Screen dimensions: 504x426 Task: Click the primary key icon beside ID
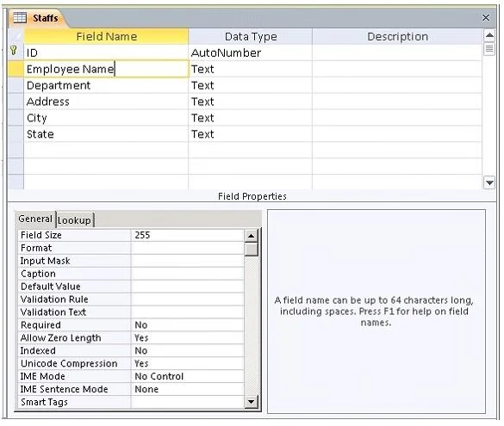pos(14,51)
